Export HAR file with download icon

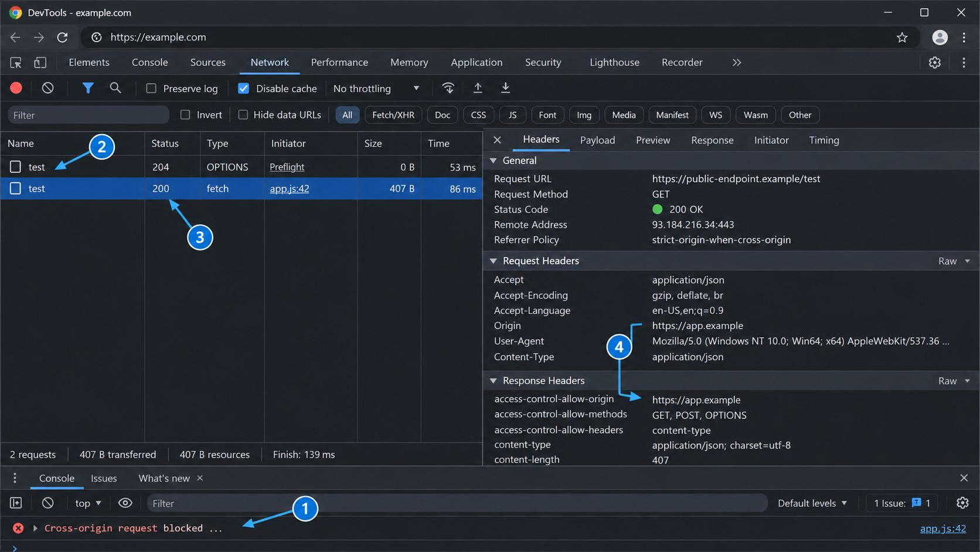click(505, 88)
